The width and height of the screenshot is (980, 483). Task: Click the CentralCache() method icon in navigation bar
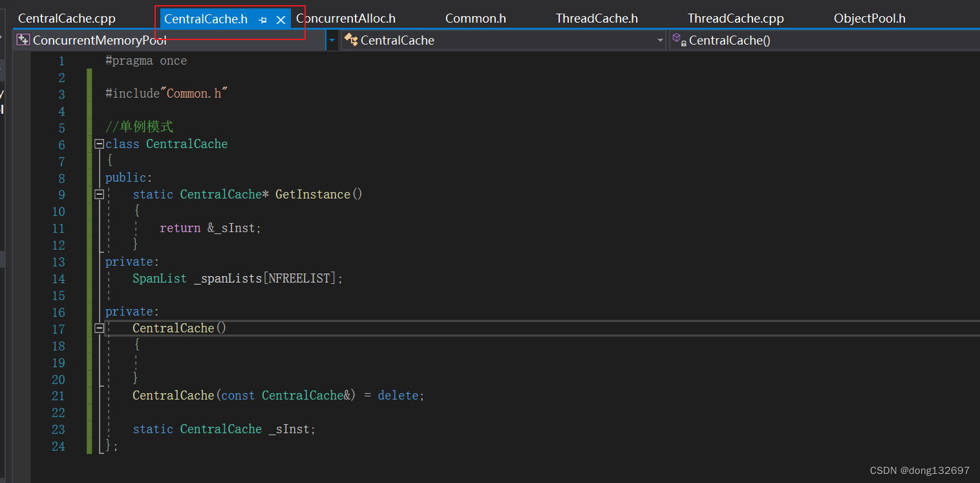(x=679, y=40)
